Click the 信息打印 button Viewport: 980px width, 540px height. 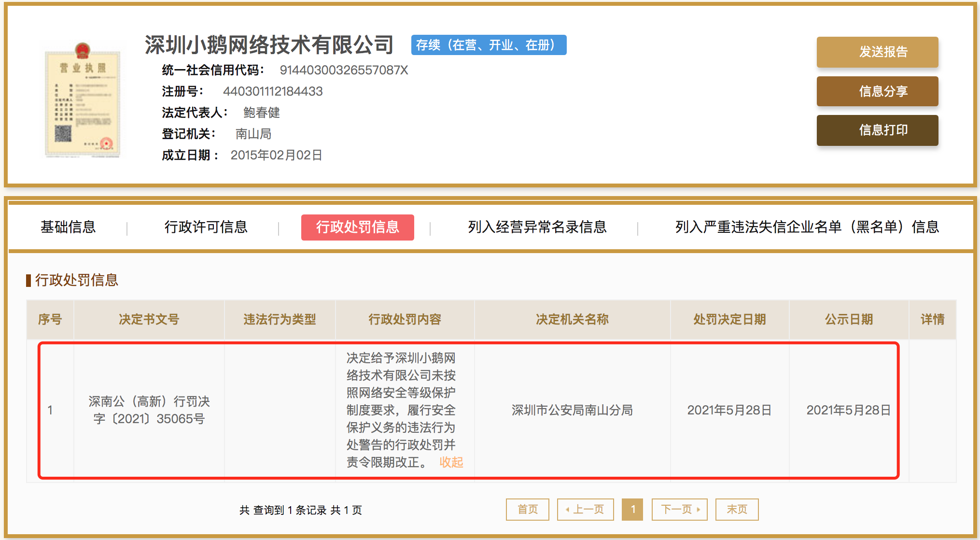[x=877, y=130]
